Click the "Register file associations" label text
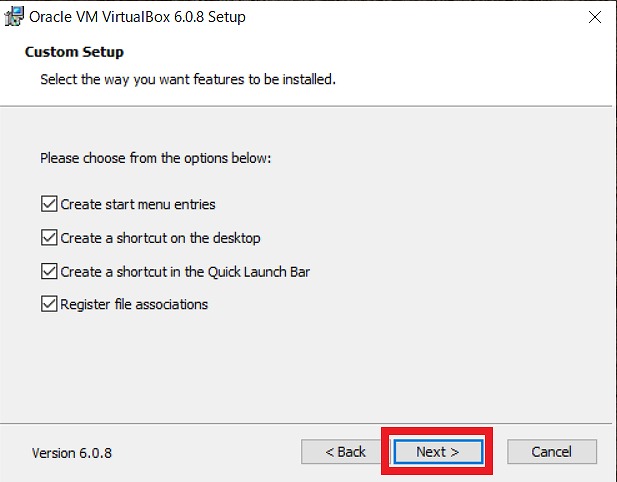This screenshot has height=482, width=617. click(x=134, y=304)
